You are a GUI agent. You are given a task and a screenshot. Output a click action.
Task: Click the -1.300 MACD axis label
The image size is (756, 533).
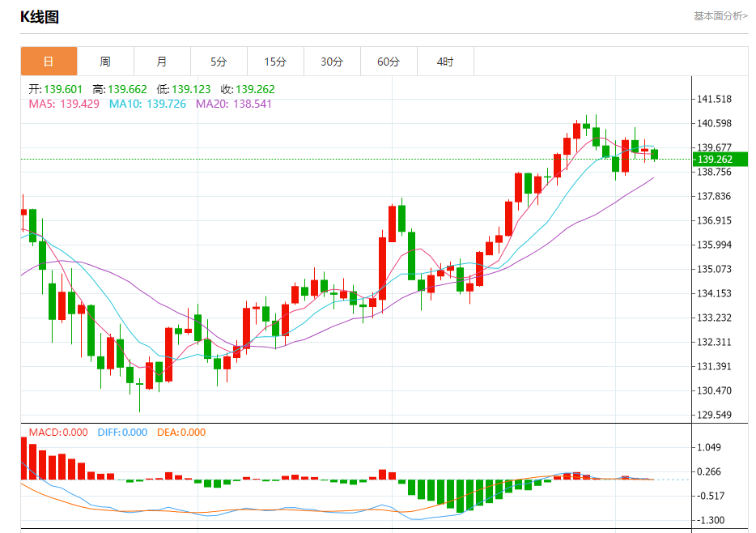tap(711, 520)
